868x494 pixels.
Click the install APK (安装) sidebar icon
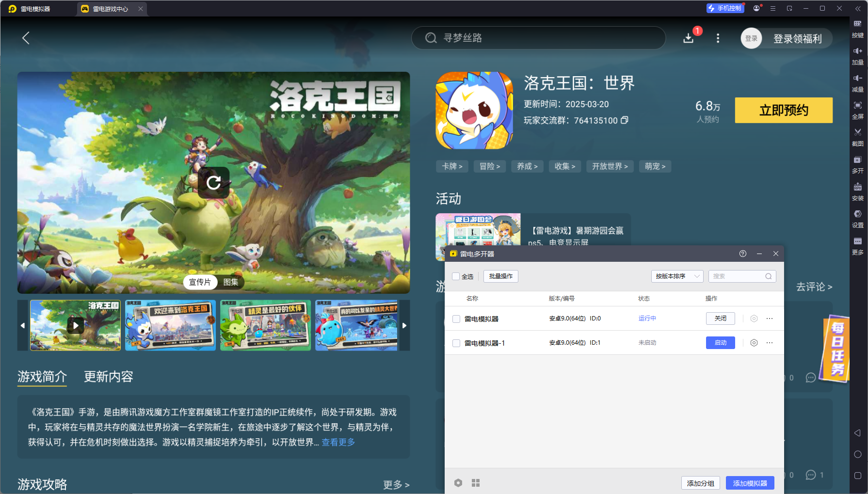pyautogui.click(x=857, y=187)
